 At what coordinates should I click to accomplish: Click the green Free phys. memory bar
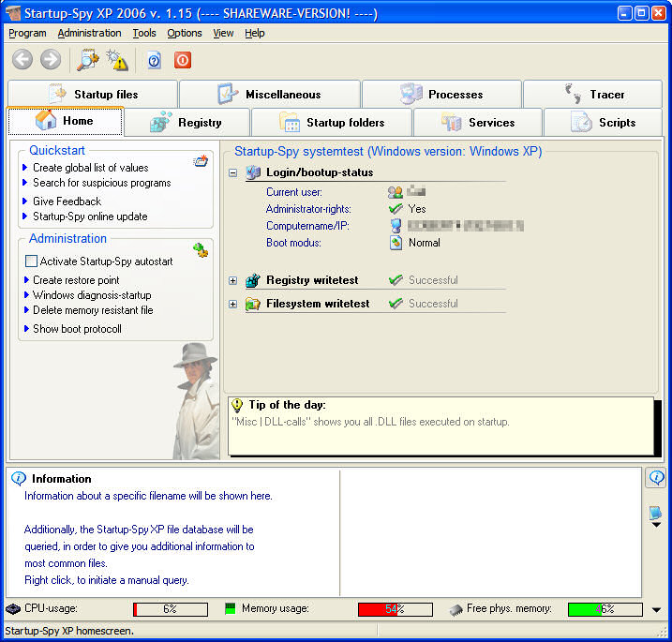click(x=605, y=609)
